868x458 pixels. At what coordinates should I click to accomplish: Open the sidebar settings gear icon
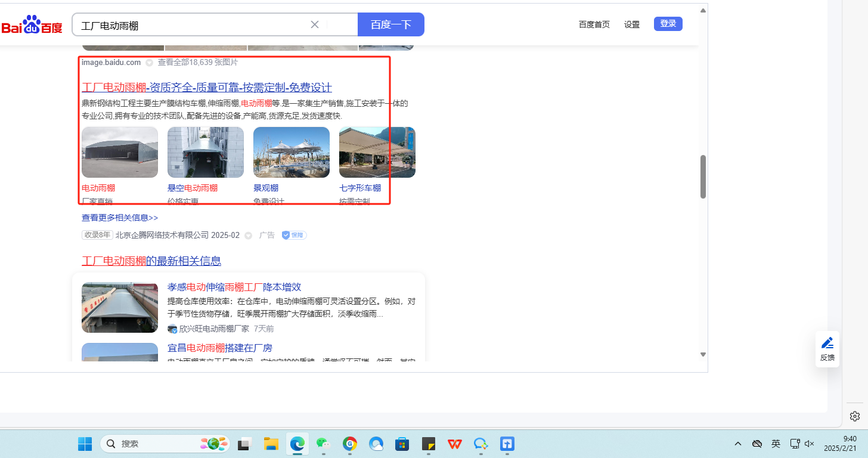(855, 416)
